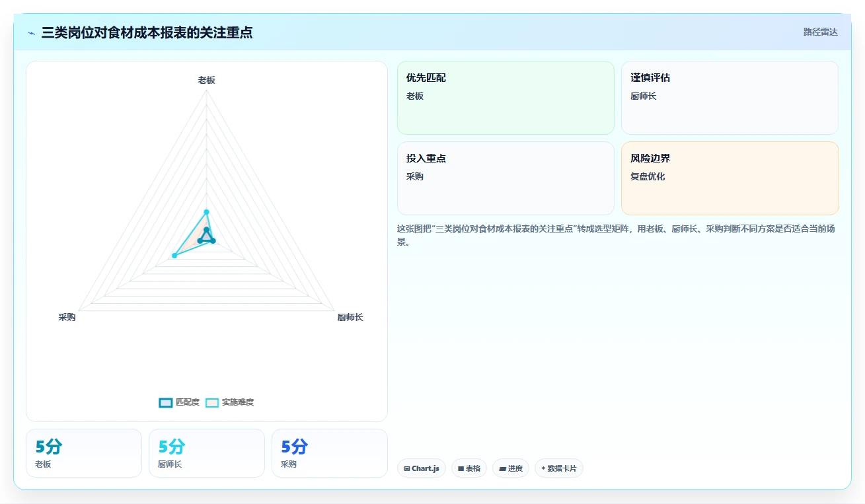Click the lightning icon beside the title
865x504 pixels.
pyautogui.click(x=32, y=32)
